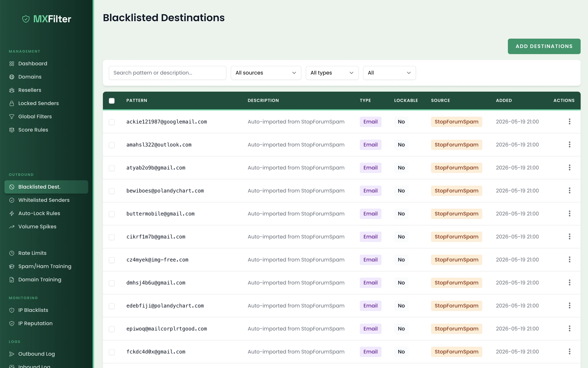
Task: Check the cikrf1m7b@gmail.com row checkbox
Action: point(112,237)
